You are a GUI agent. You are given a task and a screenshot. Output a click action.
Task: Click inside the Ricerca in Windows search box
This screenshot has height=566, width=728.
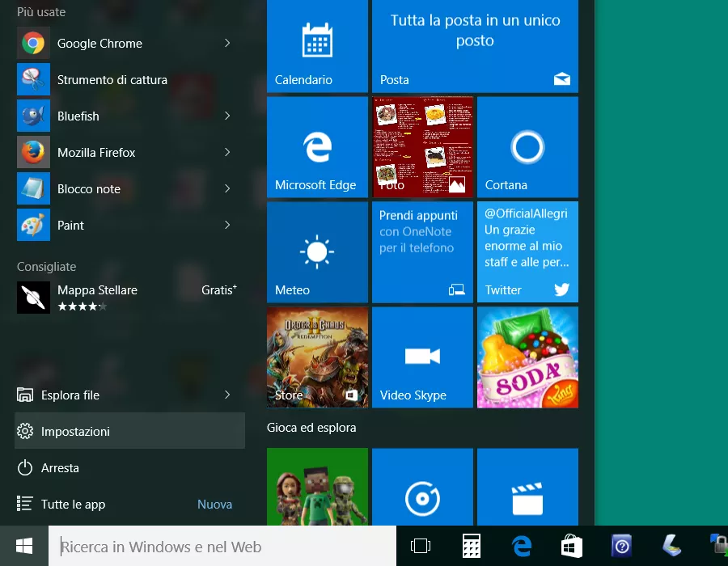pyautogui.click(x=162, y=546)
